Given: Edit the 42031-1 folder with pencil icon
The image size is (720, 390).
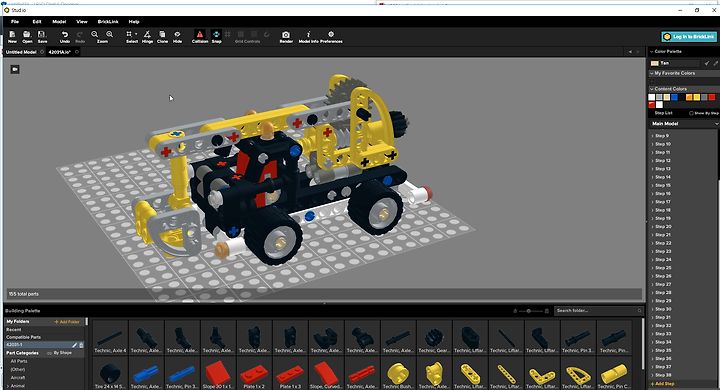Looking at the screenshot, I should [x=74, y=345].
